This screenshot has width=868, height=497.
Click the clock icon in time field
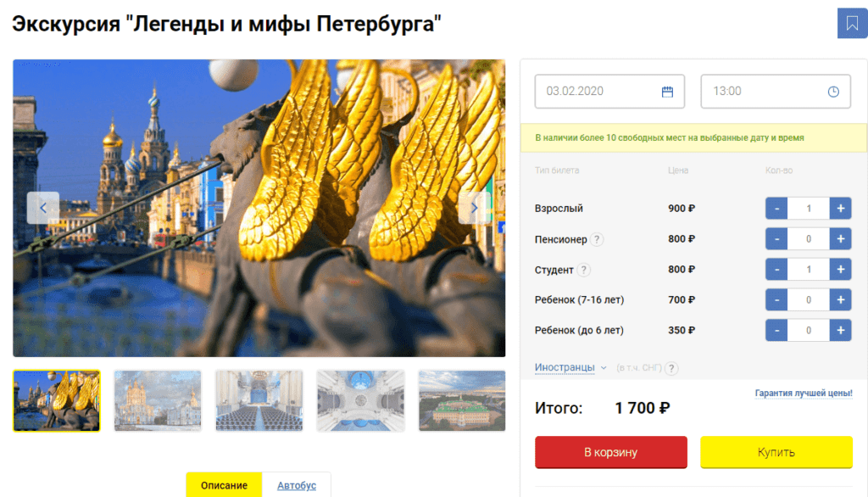(833, 92)
